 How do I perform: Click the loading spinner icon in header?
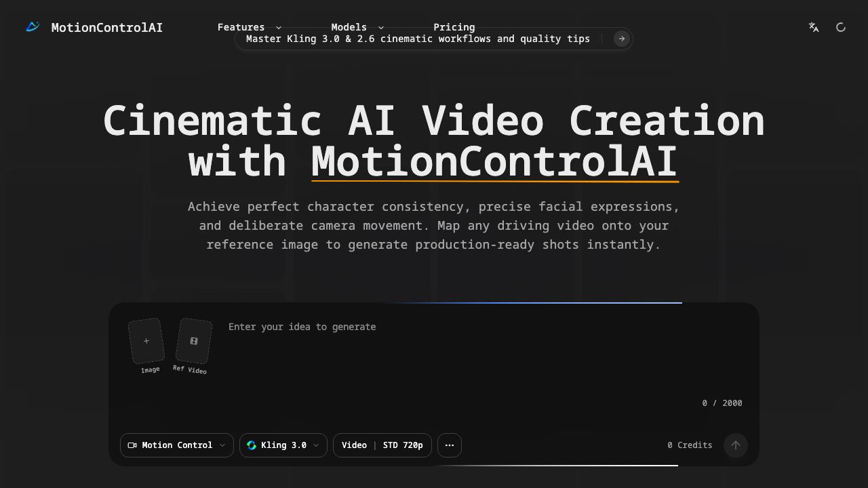pos(841,27)
